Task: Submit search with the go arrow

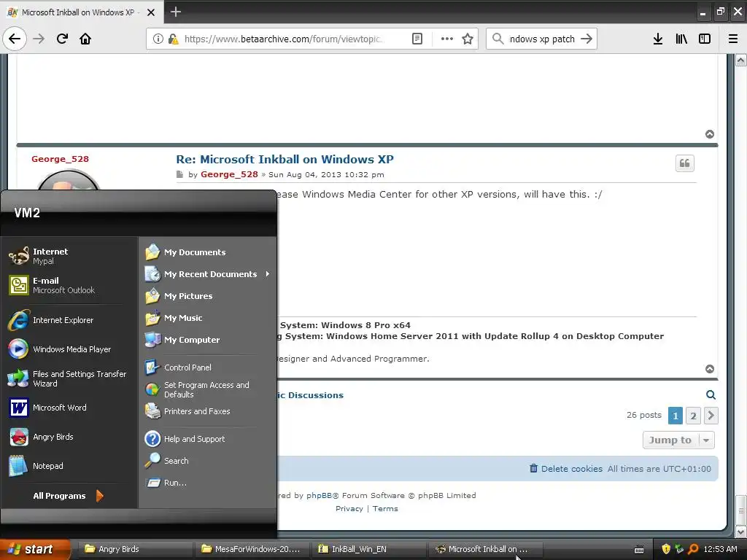Action: (587, 39)
